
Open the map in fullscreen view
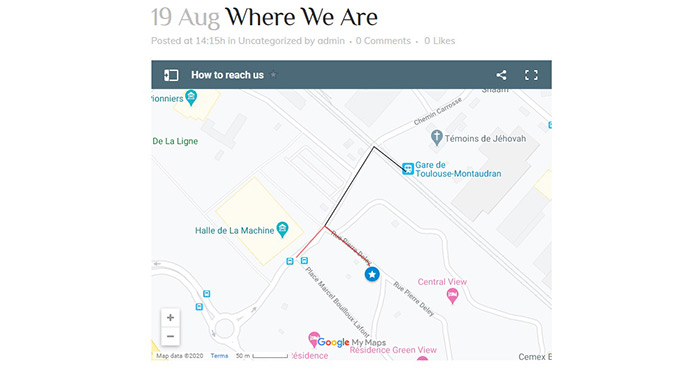tap(531, 75)
